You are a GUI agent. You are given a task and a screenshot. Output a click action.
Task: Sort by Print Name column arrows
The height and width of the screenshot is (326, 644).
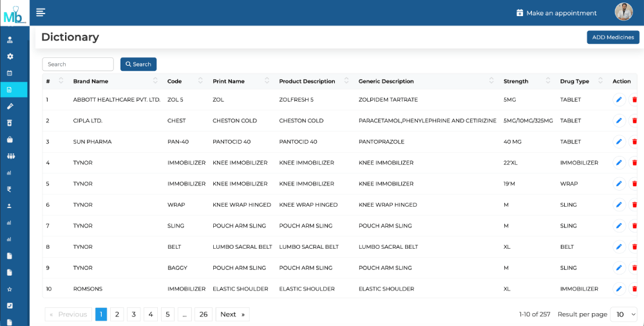[267, 81]
